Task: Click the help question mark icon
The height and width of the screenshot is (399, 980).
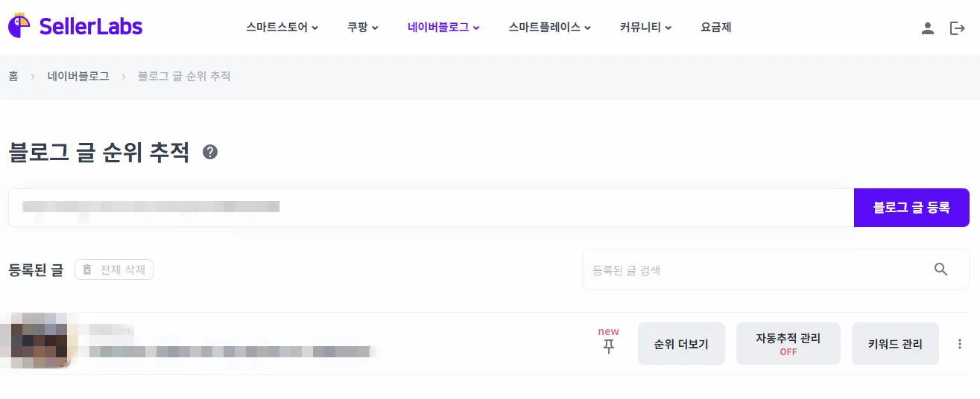Action: 210,153
